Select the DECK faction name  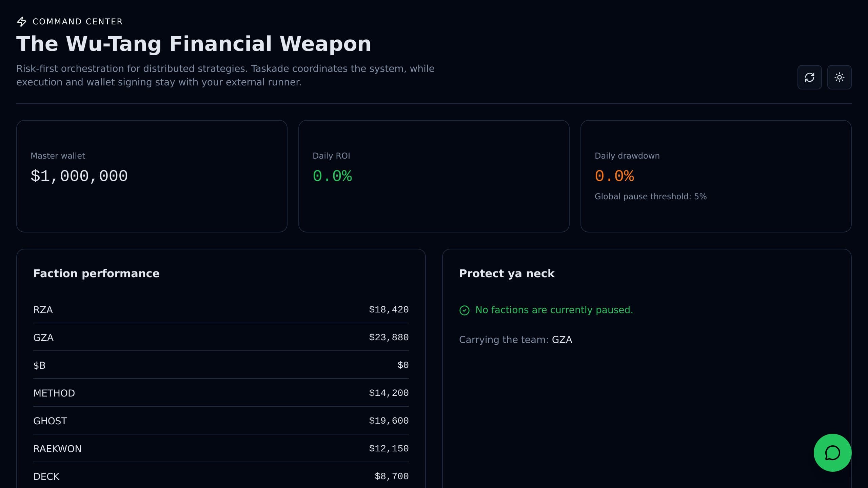pyautogui.click(x=46, y=476)
